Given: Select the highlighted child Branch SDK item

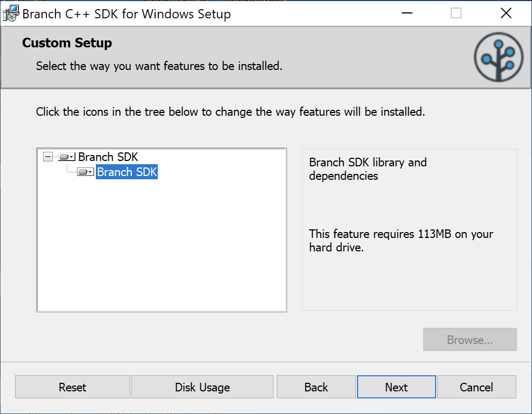Looking at the screenshot, I should (x=127, y=172).
